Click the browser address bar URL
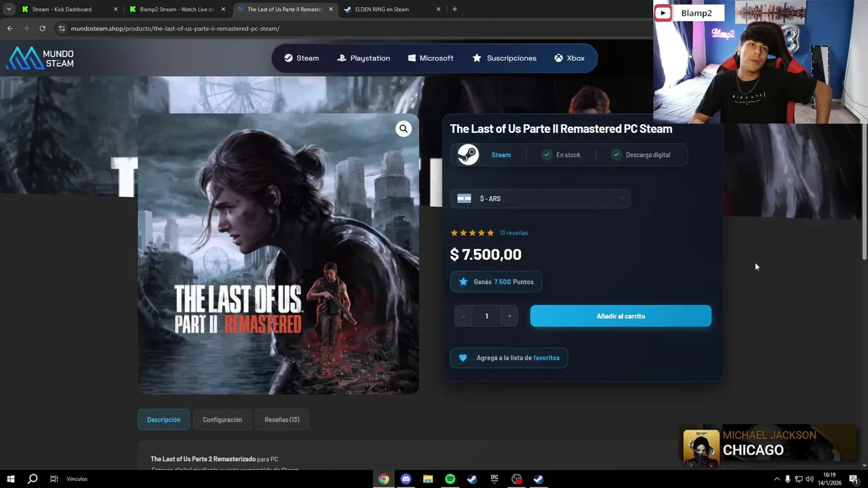The image size is (868, 488). click(175, 28)
